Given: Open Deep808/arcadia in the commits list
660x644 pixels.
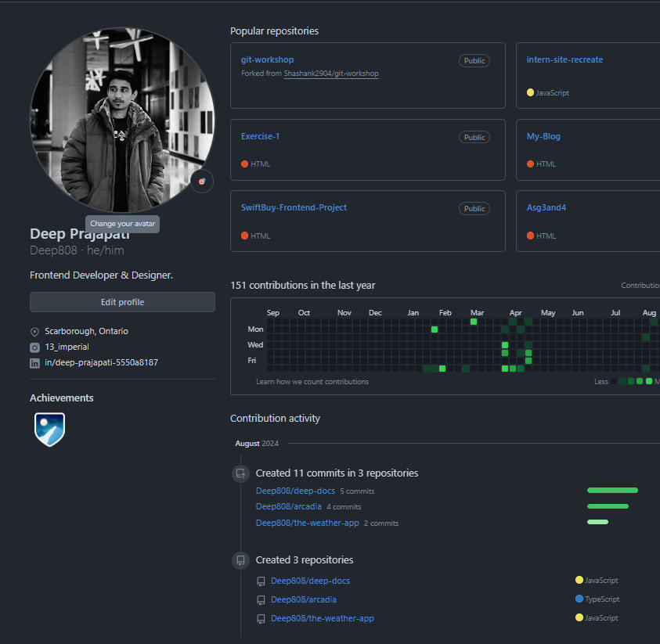Looking at the screenshot, I should 289,506.
